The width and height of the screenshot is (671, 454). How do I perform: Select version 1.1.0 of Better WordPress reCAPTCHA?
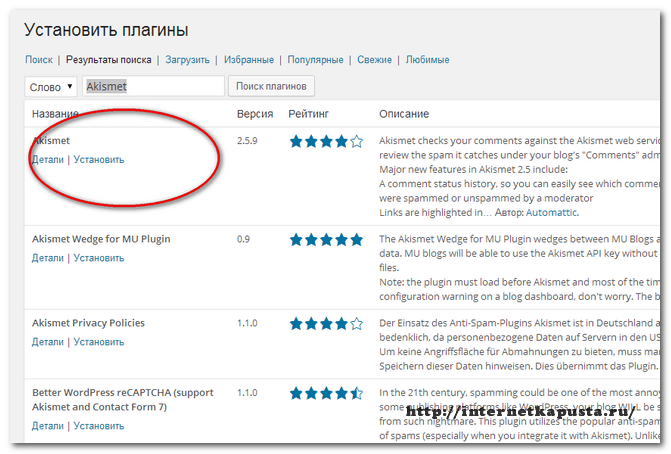[247, 392]
